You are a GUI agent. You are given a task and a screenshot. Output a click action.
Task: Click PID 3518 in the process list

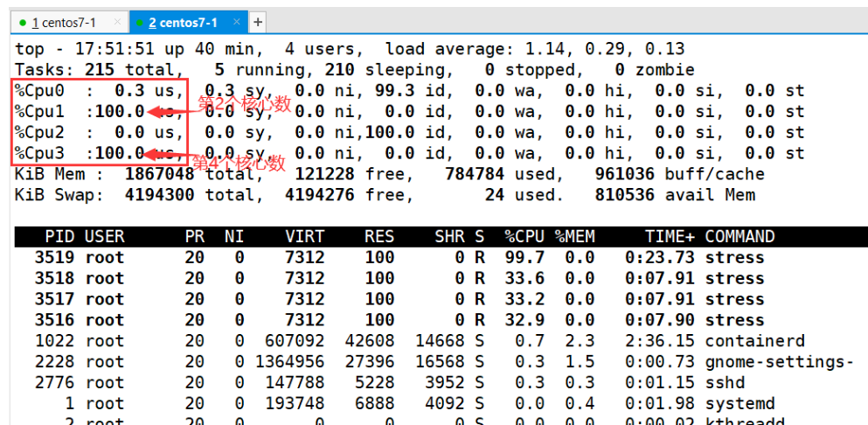(x=55, y=279)
